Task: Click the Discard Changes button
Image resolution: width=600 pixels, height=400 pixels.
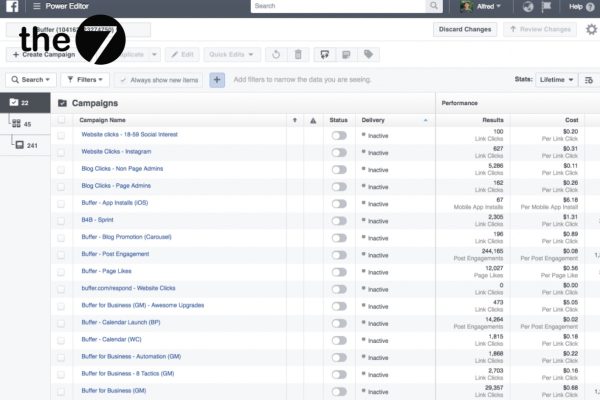Action: [x=465, y=29]
